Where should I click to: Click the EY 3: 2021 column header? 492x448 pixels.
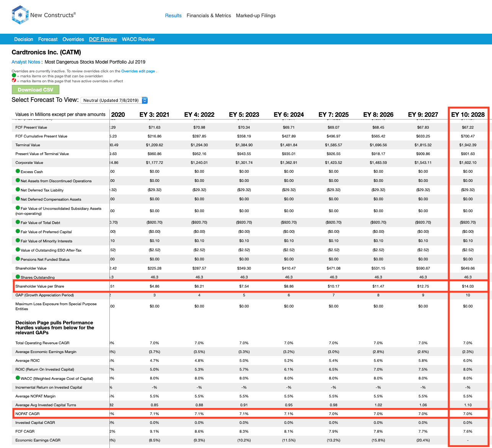point(155,114)
